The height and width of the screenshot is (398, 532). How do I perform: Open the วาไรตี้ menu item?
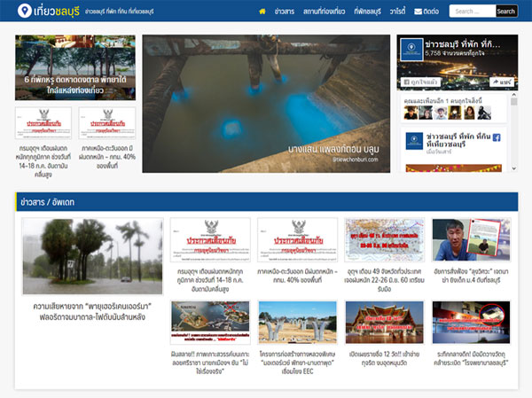397,12
